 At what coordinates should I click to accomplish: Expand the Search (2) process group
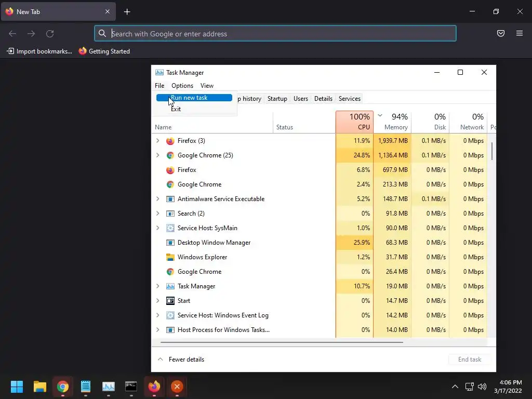158,214
